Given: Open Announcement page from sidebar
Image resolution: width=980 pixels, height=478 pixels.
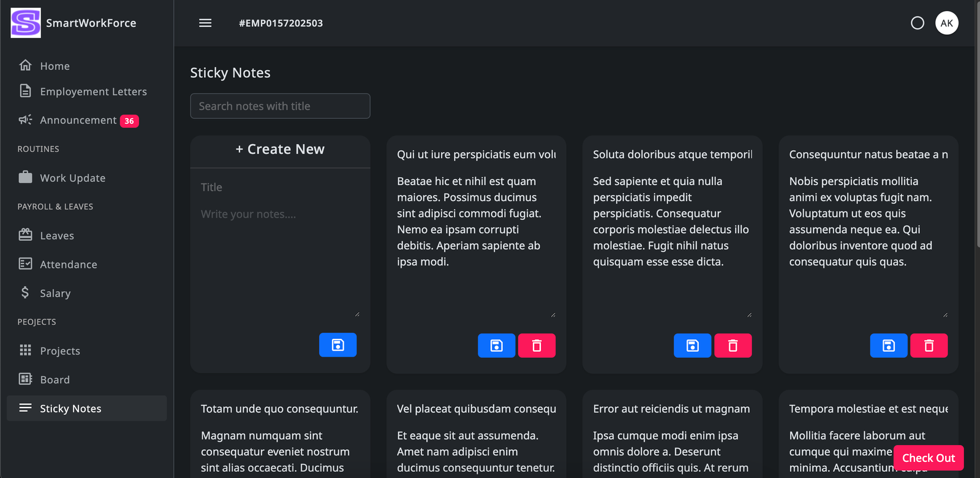Looking at the screenshot, I should pyautogui.click(x=78, y=120).
